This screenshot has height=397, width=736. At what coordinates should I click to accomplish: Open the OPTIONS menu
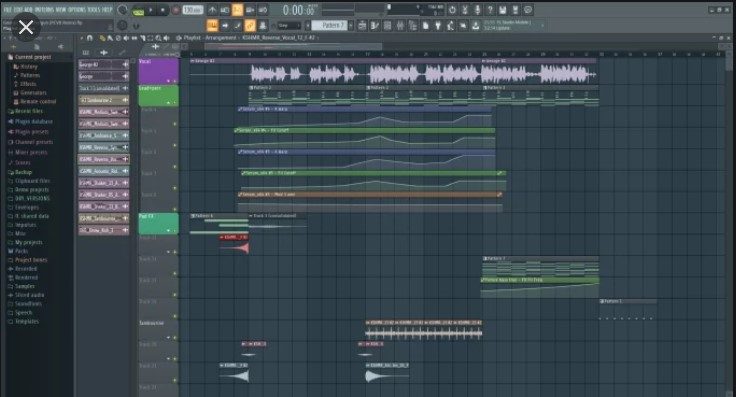pyautogui.click(x=77, y=9)
